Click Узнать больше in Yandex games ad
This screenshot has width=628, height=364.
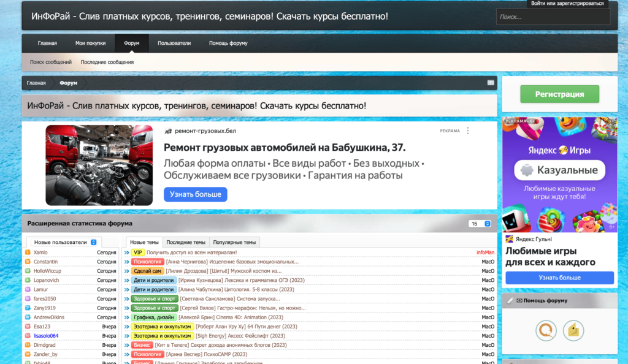tap(559, 278)
